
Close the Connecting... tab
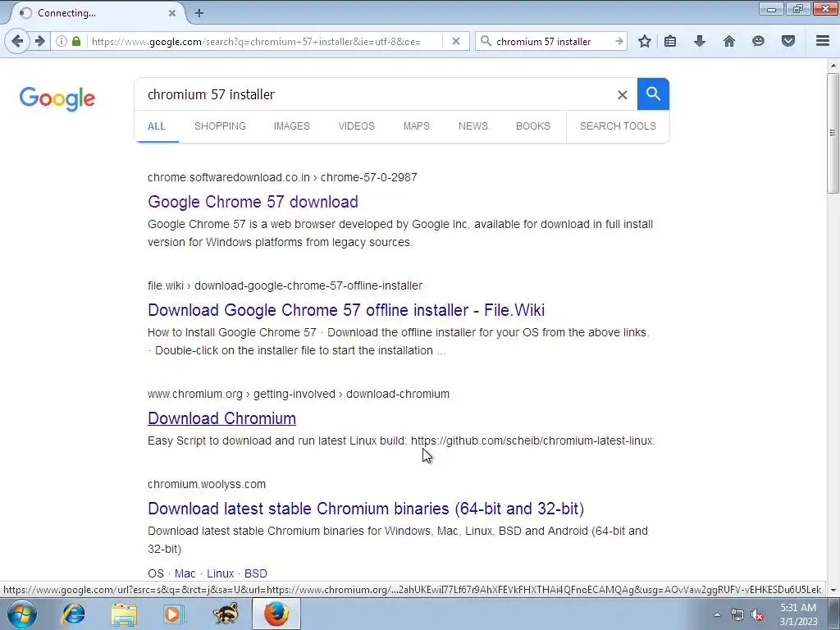[172, 13]
